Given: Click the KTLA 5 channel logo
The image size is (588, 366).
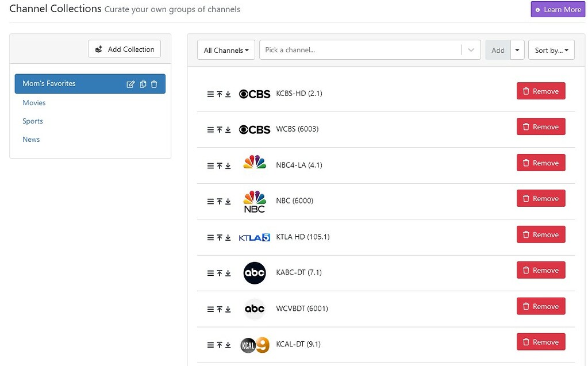Looking at the screenshot, I should pos(254,237).
